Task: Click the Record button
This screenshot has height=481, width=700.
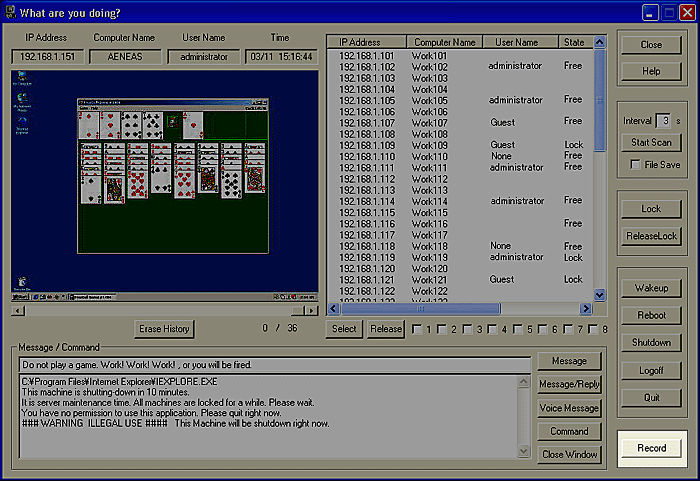Action: [x=651, y=448]
